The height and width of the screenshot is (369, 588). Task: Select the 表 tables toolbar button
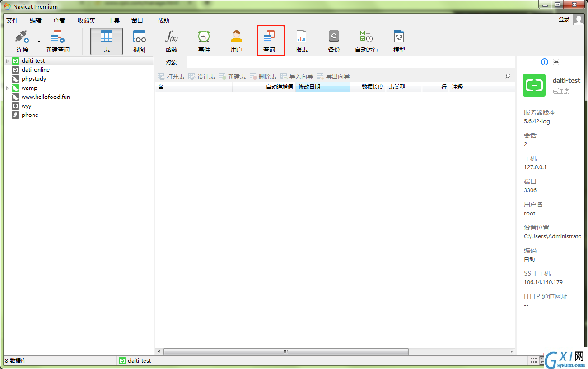pos(107,42)
